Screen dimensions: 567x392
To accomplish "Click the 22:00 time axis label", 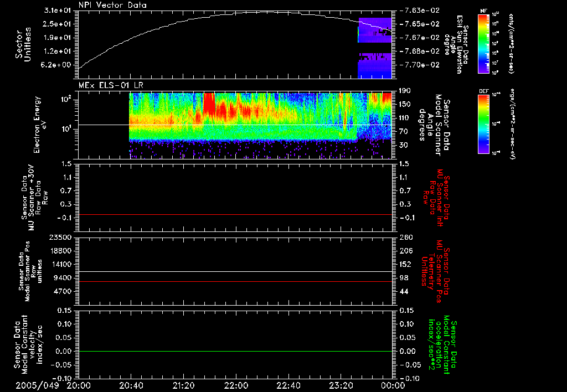I will (236, 385).
